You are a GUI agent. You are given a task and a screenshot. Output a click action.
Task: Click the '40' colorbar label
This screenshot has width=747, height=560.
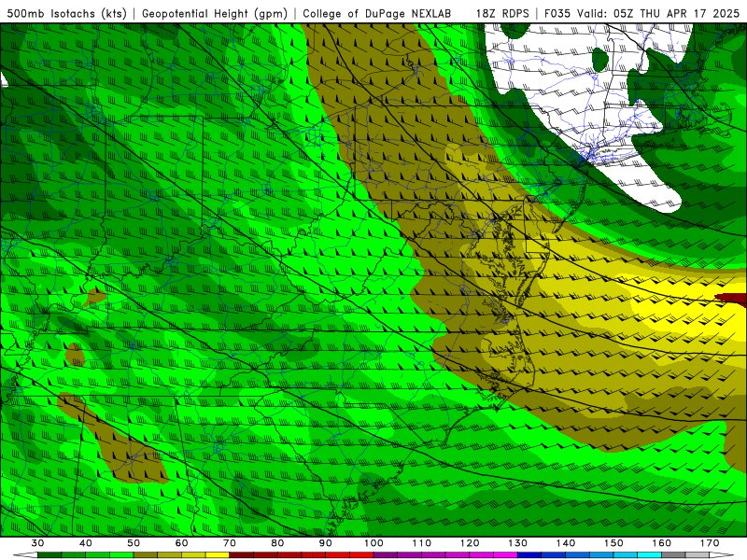[85, 543]
